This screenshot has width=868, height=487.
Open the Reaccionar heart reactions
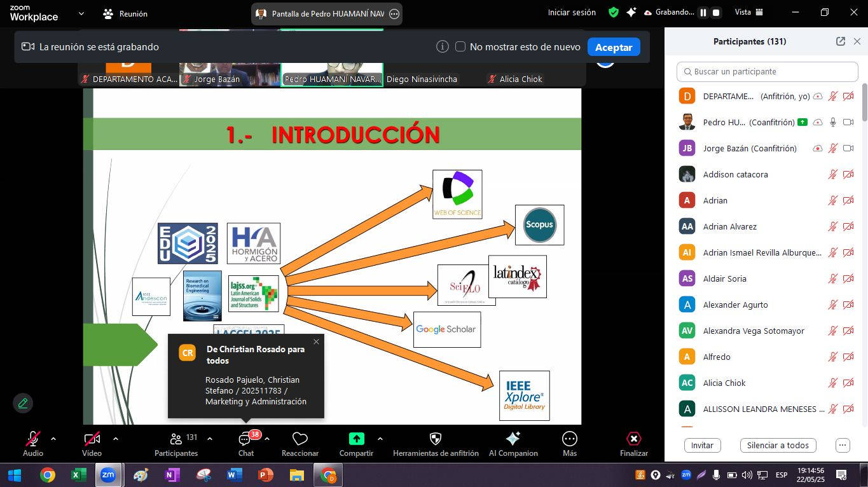[300, 439]
